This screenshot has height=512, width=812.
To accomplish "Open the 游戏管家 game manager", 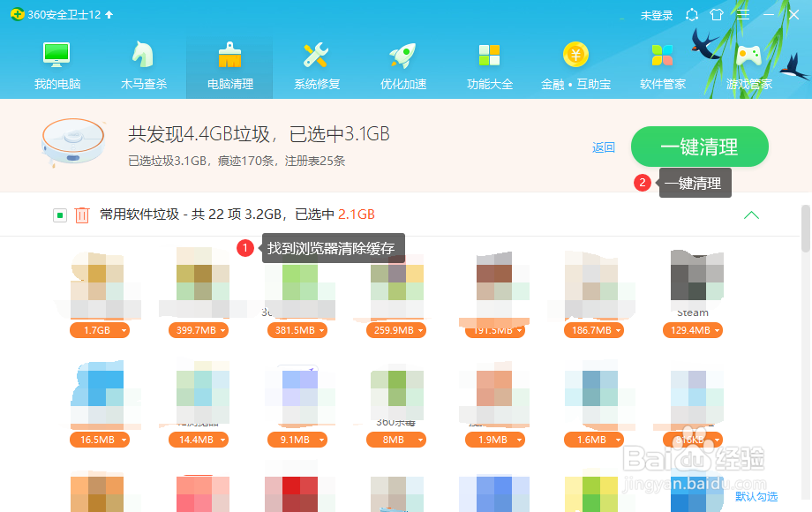I will [748, 62].
